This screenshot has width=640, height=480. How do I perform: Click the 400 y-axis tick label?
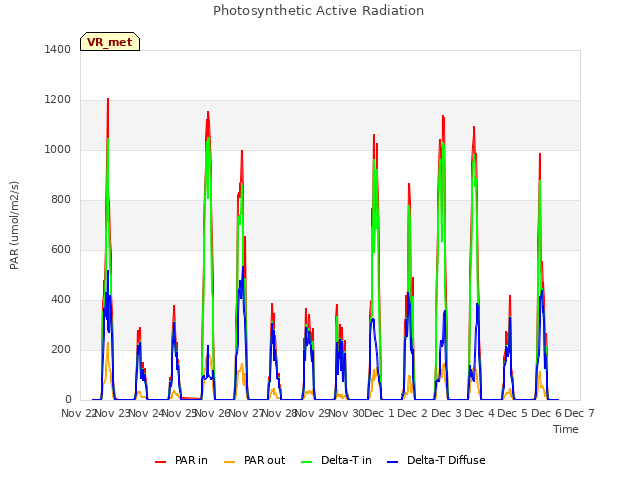pos(61,300)
